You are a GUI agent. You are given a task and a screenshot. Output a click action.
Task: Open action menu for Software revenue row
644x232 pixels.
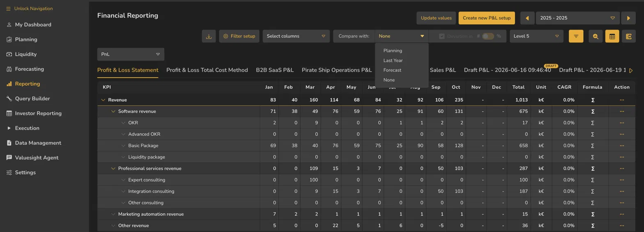(x=622, y=111)
